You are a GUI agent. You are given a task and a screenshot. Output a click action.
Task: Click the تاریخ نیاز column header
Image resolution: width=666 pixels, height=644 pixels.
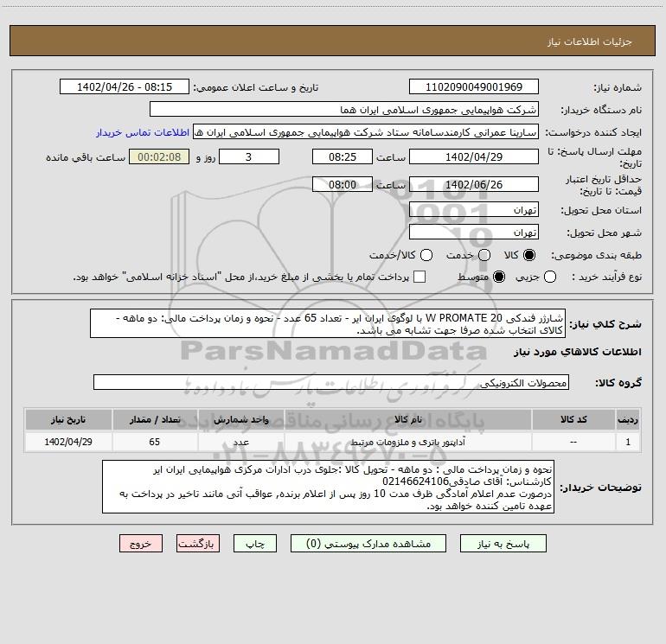68,419
